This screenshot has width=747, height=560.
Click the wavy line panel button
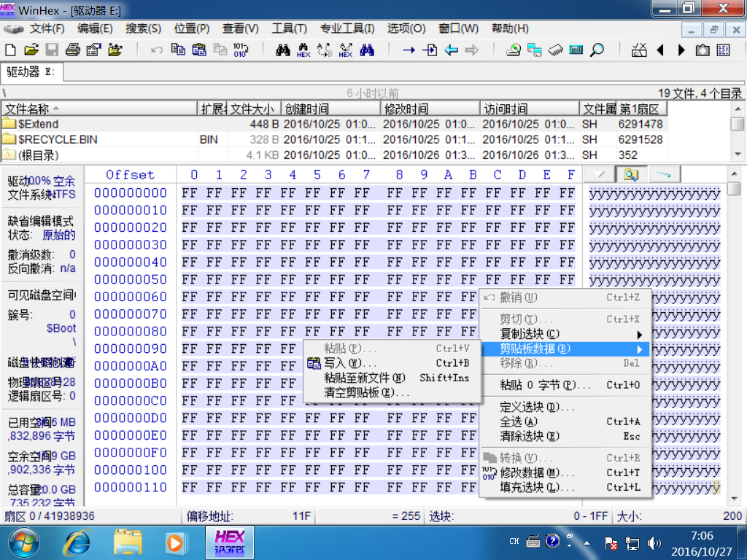point(664,175)
